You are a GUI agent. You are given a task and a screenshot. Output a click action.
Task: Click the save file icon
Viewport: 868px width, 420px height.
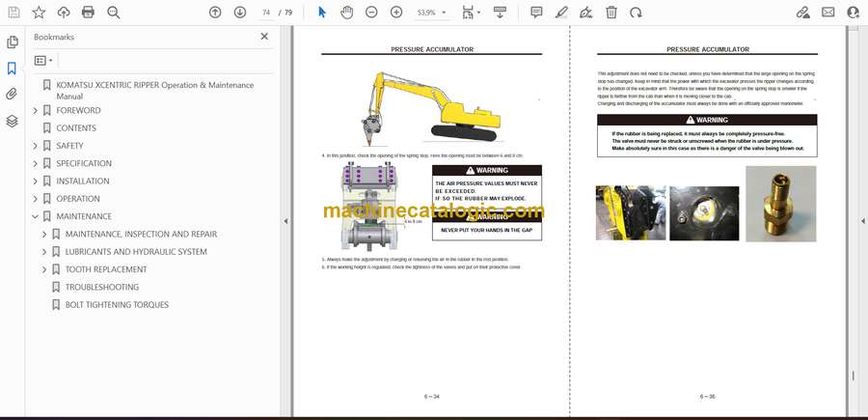click(x=14, y=13)
